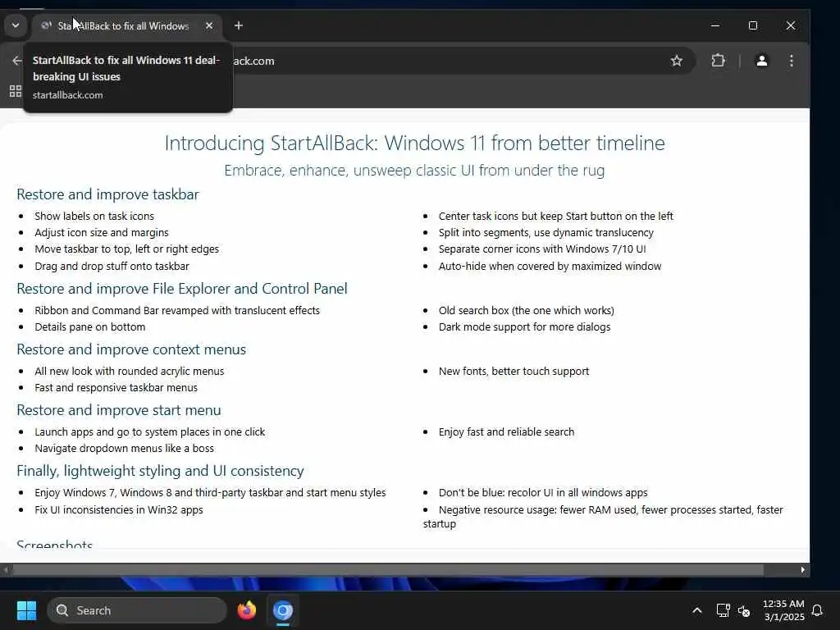Click 'Drag and drop stuff onto taskbar'

[112, 266]
